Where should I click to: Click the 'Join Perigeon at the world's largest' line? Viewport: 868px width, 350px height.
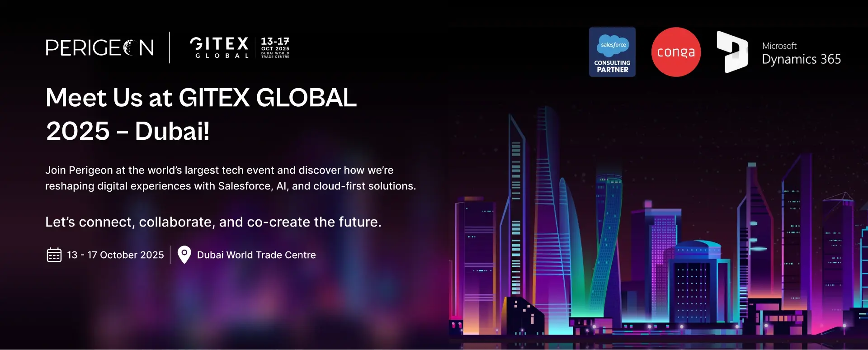pos(219,170)
